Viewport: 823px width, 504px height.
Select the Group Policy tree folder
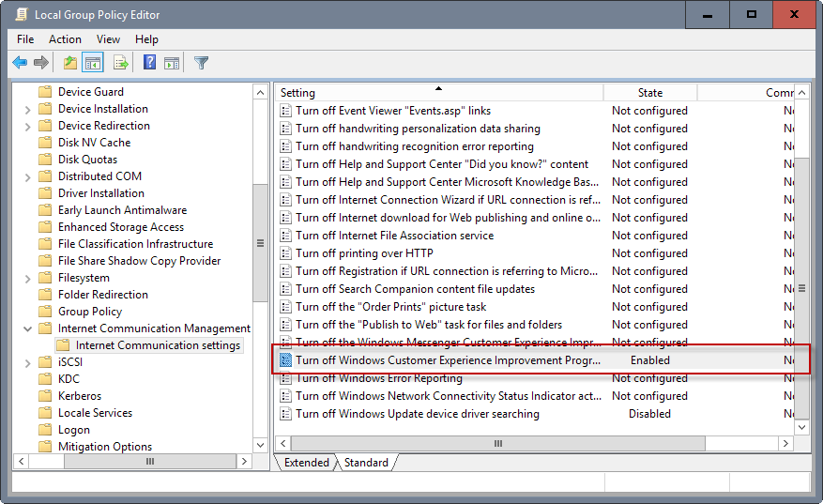pos(90,312)
